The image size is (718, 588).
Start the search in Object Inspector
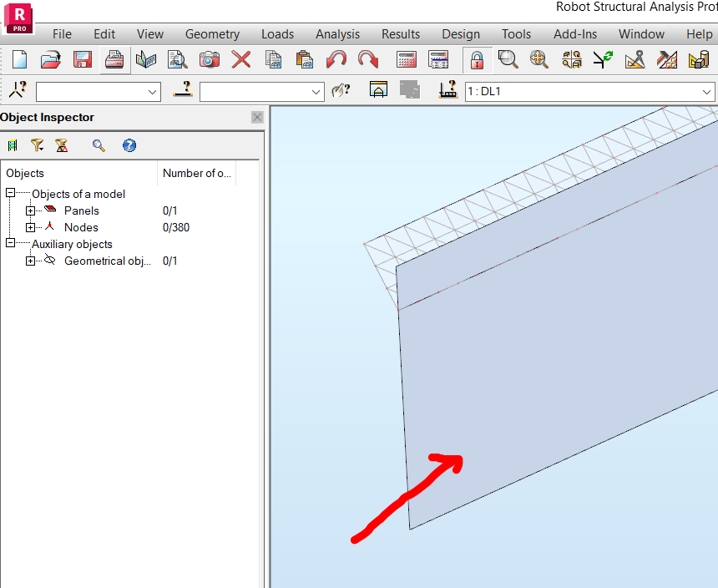coord(99,145)
